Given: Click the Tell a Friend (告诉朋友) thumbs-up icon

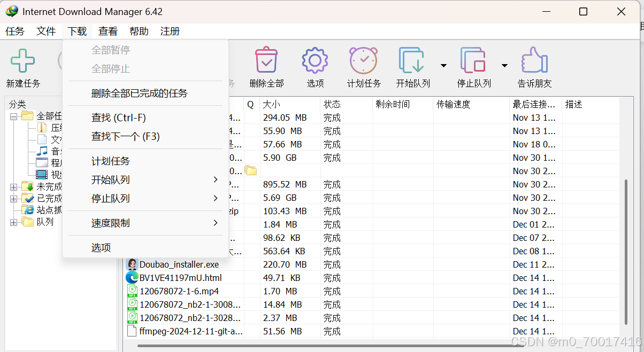Looking at the screenshot, I should pos(534,60).
